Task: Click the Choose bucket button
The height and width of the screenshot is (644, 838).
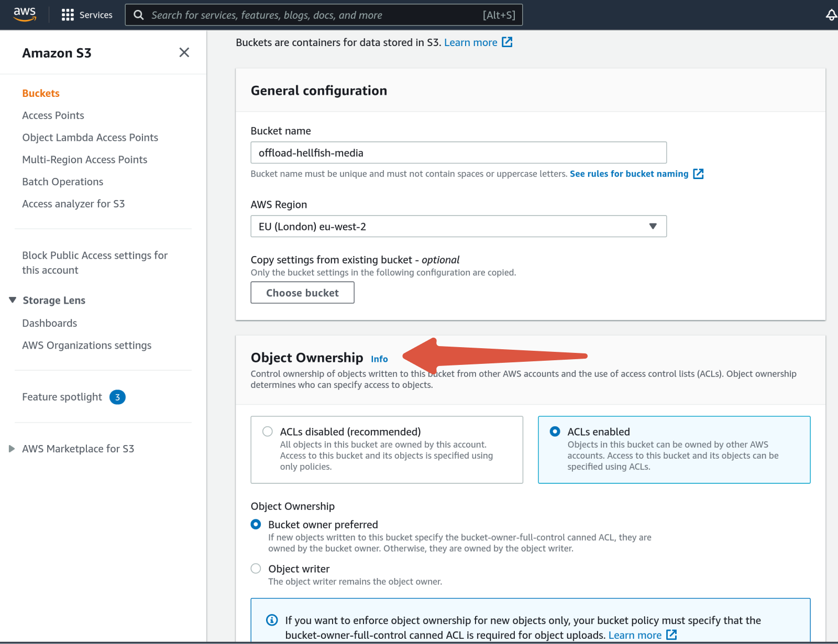Action: coord(302,292)
